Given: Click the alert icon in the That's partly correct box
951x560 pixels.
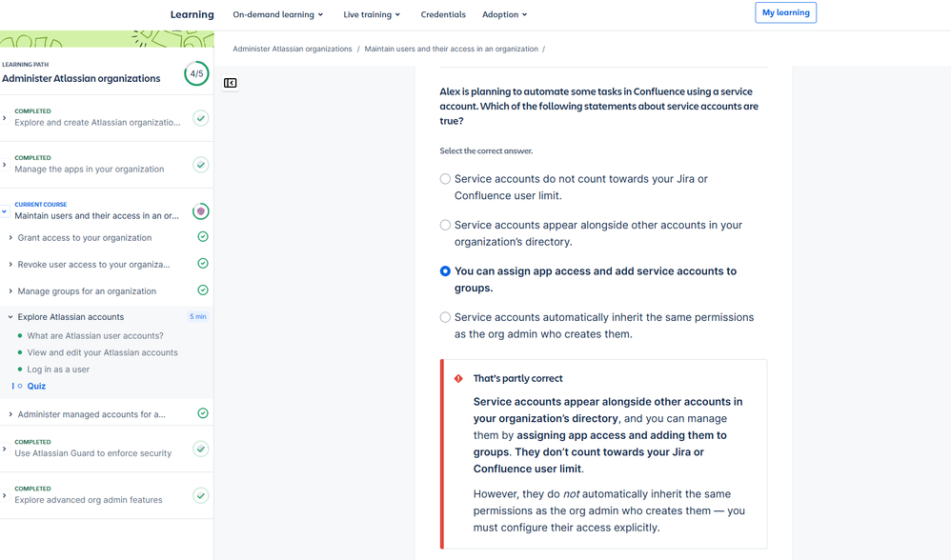Looking at the screenshot, I should click(x=456, y=378).
